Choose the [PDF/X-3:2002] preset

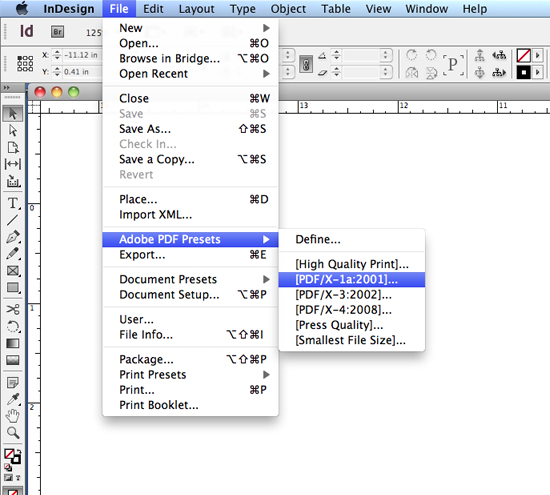(352, 294)
